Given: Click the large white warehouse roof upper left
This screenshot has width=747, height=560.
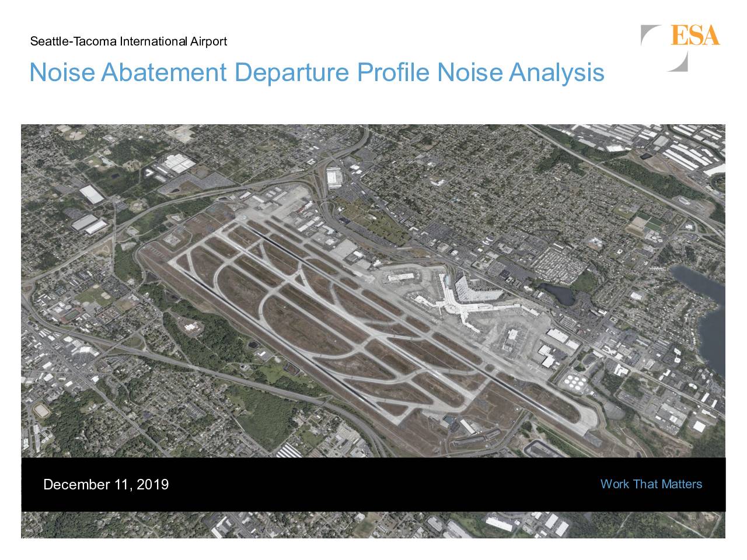Looking at the screenshot, I should (92, 194).
